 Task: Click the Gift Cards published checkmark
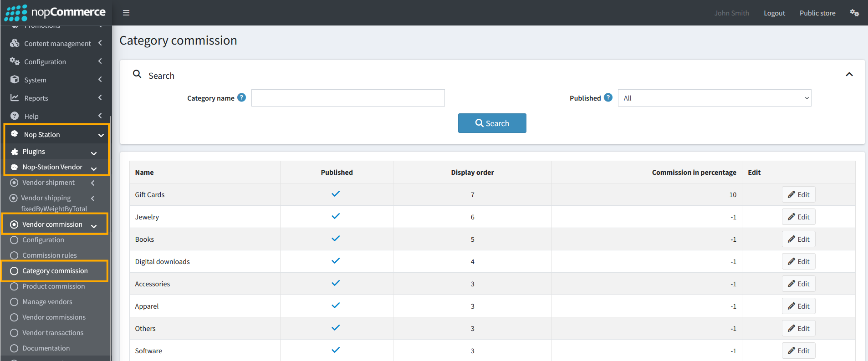tap(336, 194)
